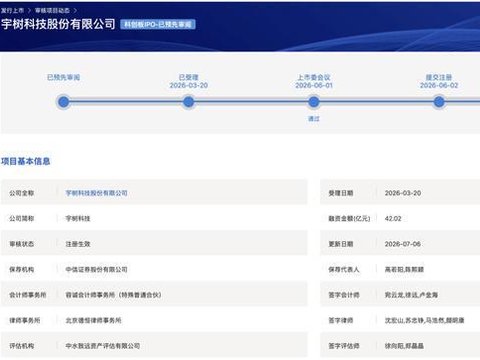Click the 融资金额(亿元) field label
480x360 pixels.
tap(349, 219)
